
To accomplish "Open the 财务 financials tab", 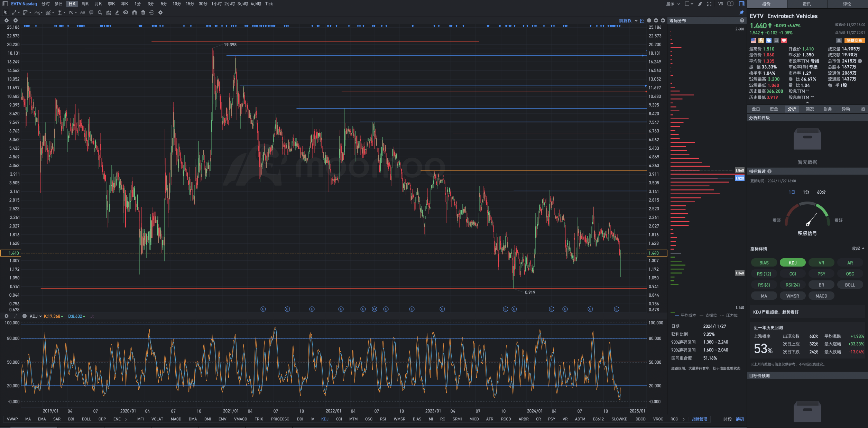I will pos(828,109).
